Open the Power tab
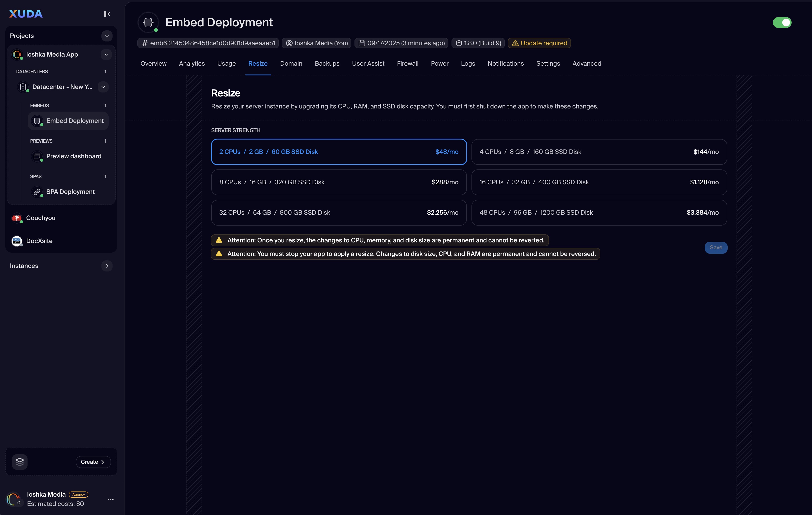Viewport: 812px width, 515px height. 439,63
